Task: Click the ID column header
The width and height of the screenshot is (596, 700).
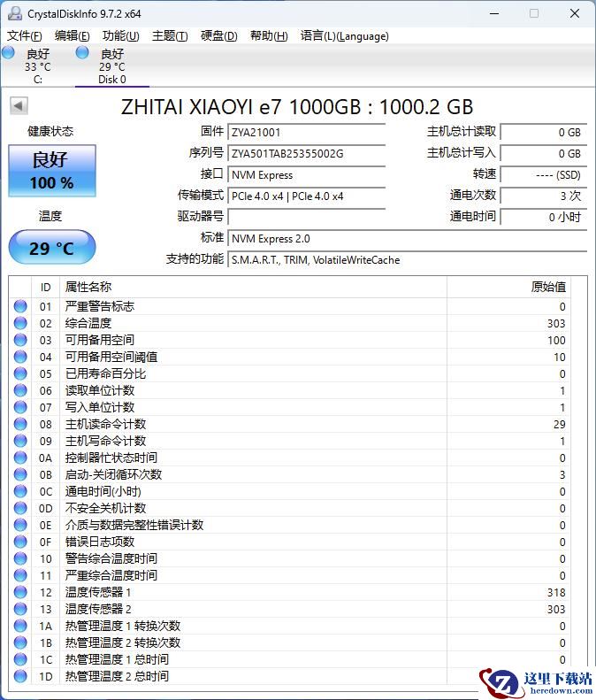Action: 45,287
